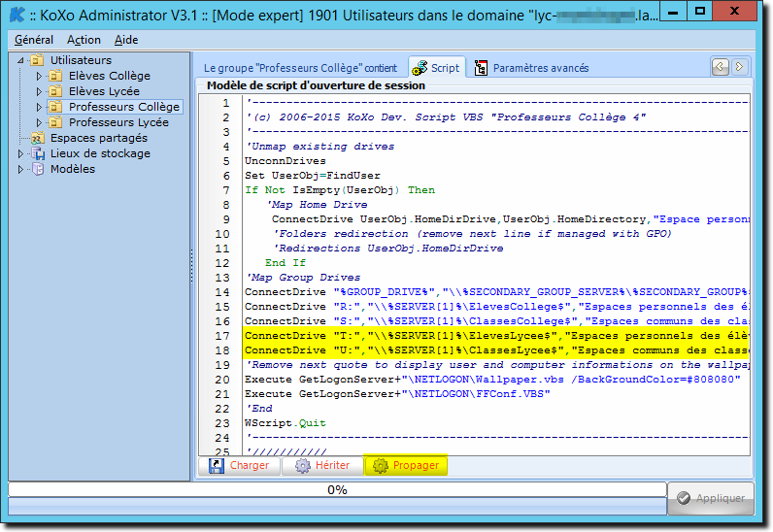This screenshot has width=773, height=532.
Task: Click script line 20 Wallpaper.vbs
Action: (492, 380)
